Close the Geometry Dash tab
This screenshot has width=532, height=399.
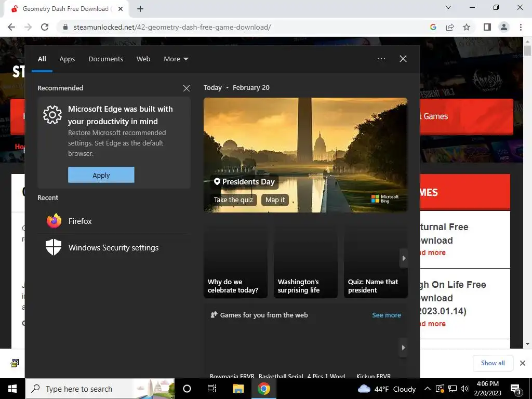(x=121, y=9)
